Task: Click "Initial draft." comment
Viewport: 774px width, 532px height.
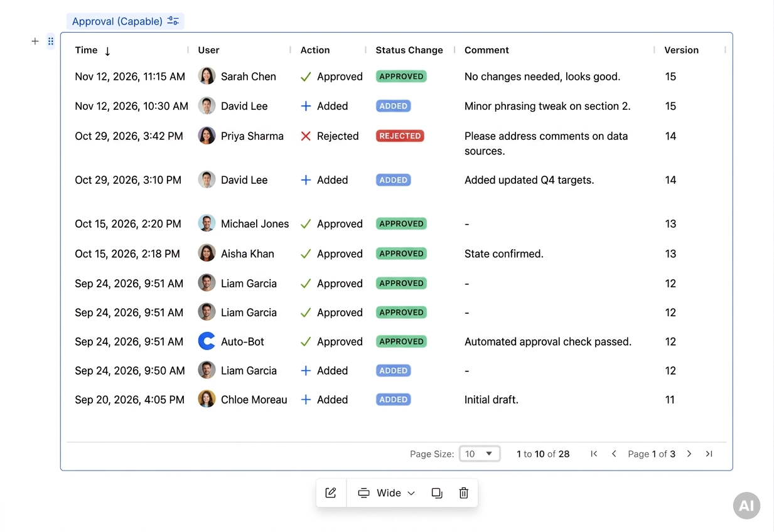Action: pos(492,400)
